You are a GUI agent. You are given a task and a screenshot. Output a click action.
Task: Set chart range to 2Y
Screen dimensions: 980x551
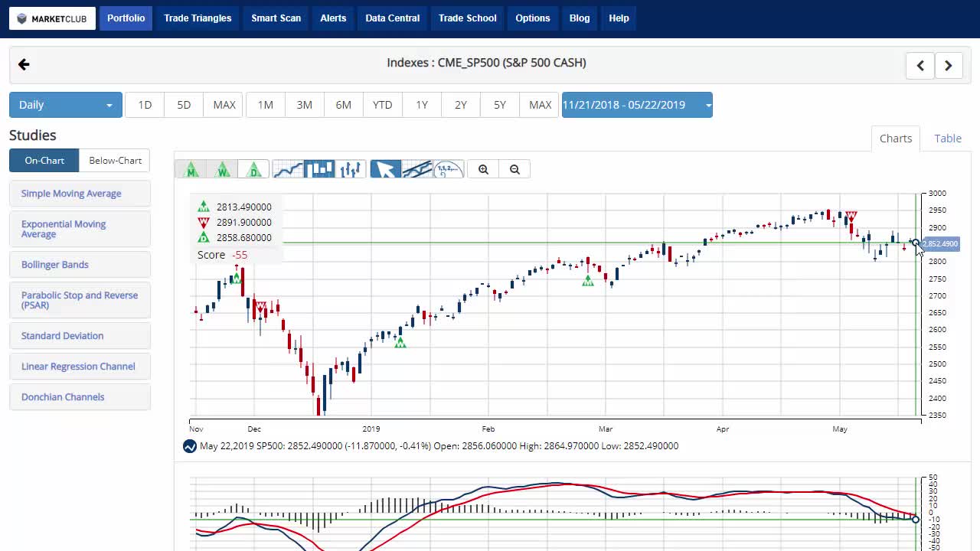461,105
